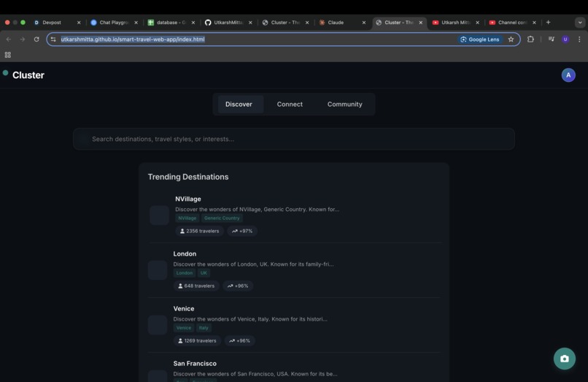This screenshot has width=588, height=382.
Task: Close the active Cluster tab
Action: (421, 23)
